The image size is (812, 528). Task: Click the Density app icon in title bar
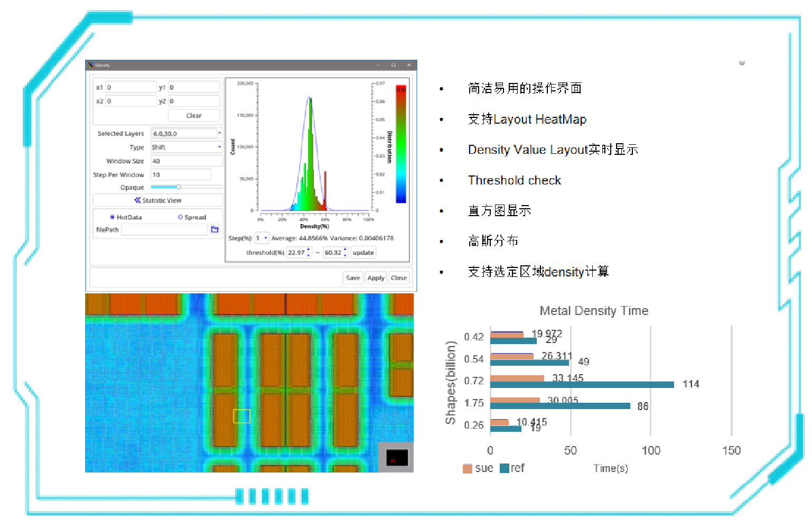[91, 65]
